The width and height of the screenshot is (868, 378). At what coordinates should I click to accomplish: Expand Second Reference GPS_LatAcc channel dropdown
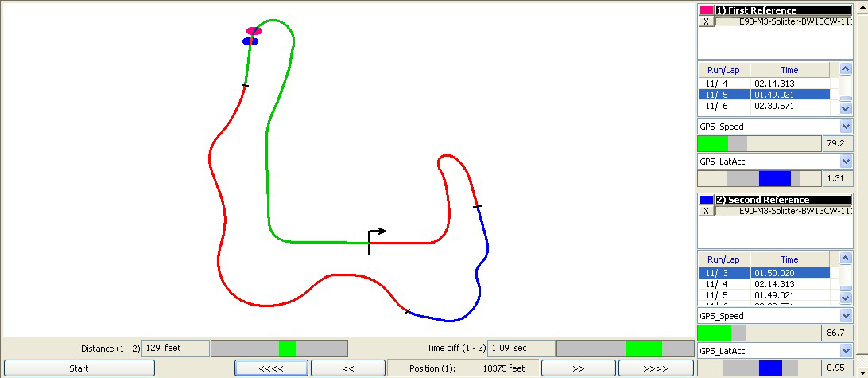point(846,351)
